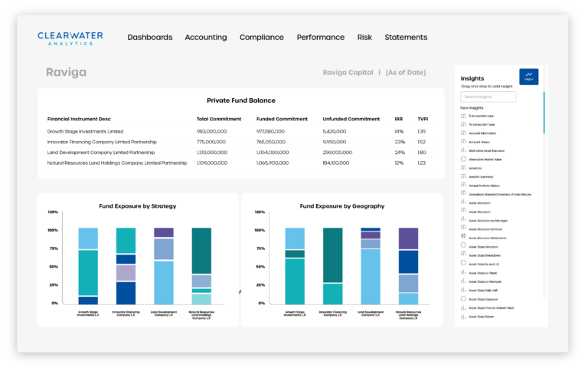Click Asset Class Pivot by Market Value icon
Screen dimensions: 588x368
pyautogui.click(x=463, y=307)
